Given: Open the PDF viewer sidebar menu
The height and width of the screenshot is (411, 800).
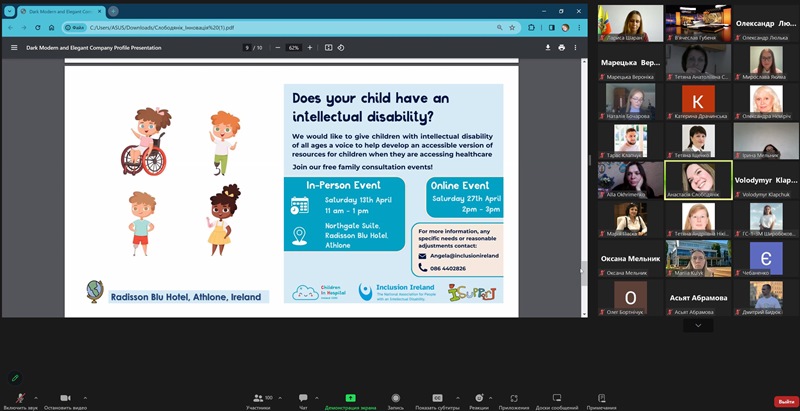Looking at the screenshot, I should click(14, 47).
